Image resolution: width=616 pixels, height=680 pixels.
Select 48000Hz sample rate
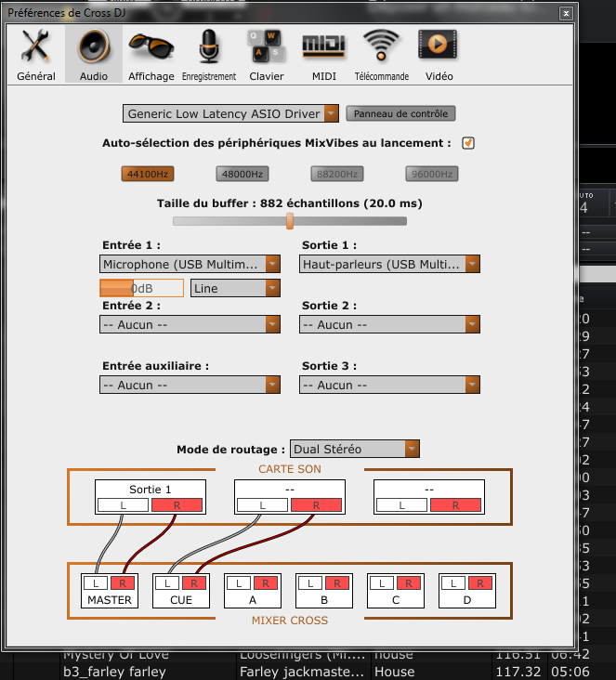[242, 174]
